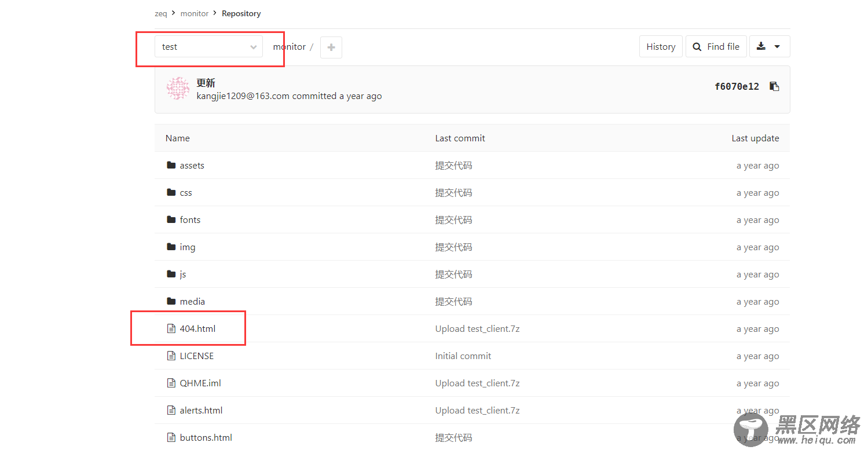Open the alerts.html row's Upload test_client.7z commit
This screenshot has height=450, width=868.
click(478, 411)
